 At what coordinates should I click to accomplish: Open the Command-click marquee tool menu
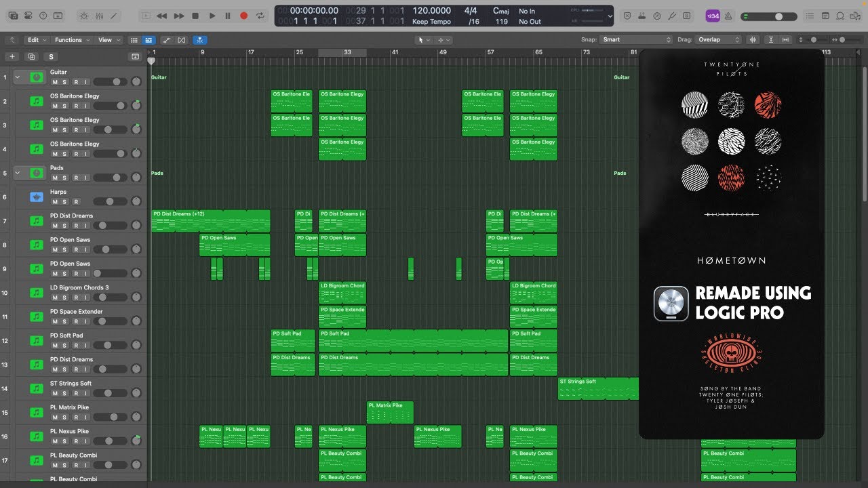pyautogui.click(x=443, y=40)
